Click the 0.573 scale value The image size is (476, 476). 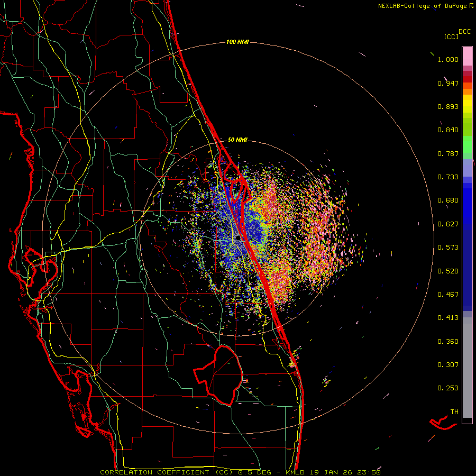pos(448,248)
